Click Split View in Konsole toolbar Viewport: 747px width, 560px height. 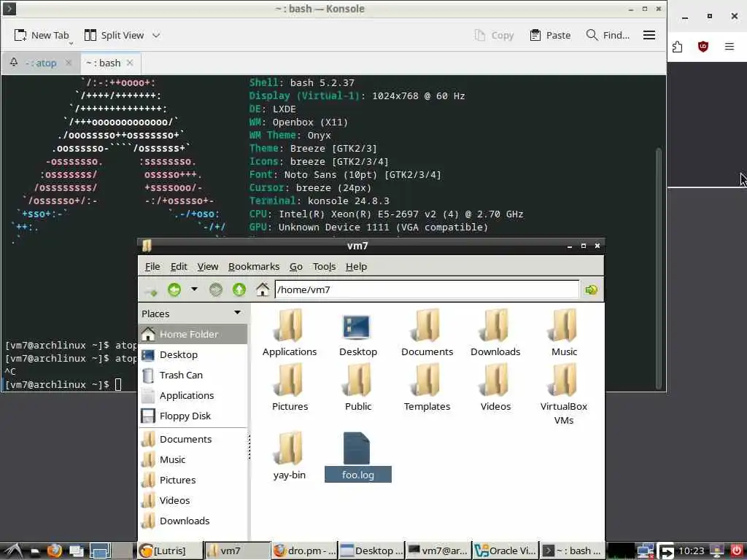[115, 35]
